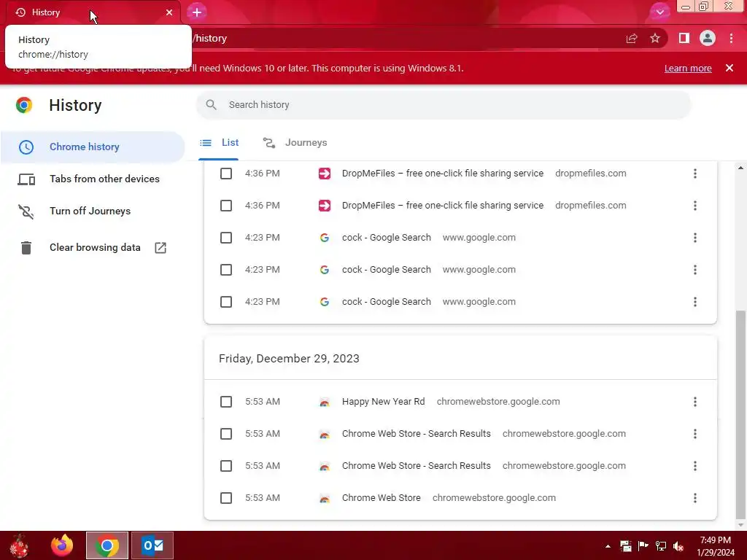Click muted volume icon in tray
The image size is (747, 560).
(678, 546)
